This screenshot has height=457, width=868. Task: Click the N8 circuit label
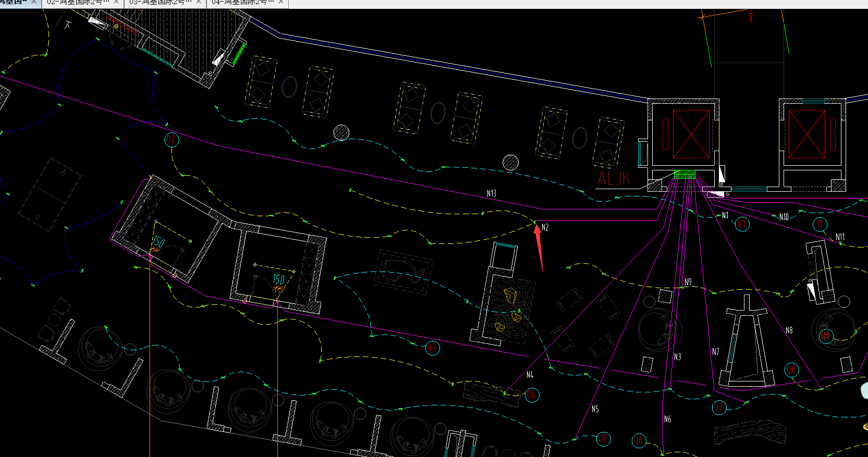point(789,330)
